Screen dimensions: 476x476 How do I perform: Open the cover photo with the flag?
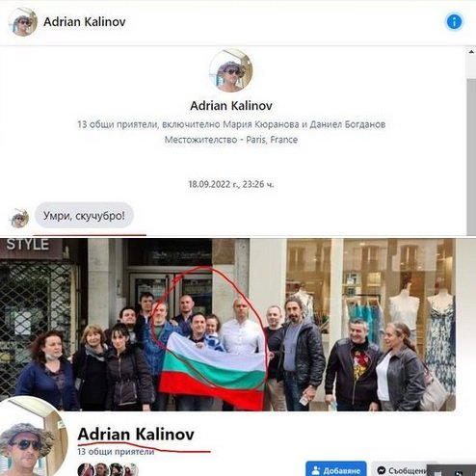pos(227,325)
